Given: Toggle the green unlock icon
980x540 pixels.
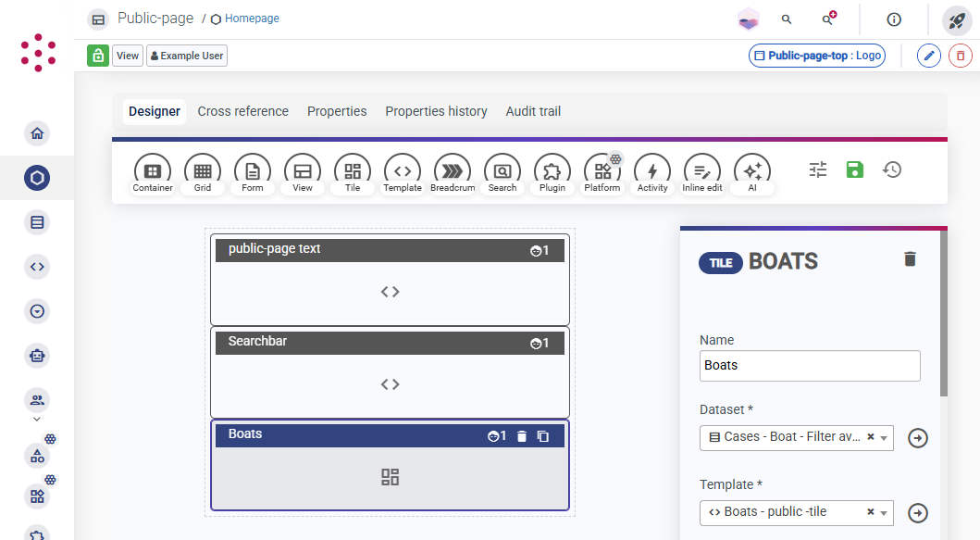Looking at the screenshot, I should click(x=98, y=56).
